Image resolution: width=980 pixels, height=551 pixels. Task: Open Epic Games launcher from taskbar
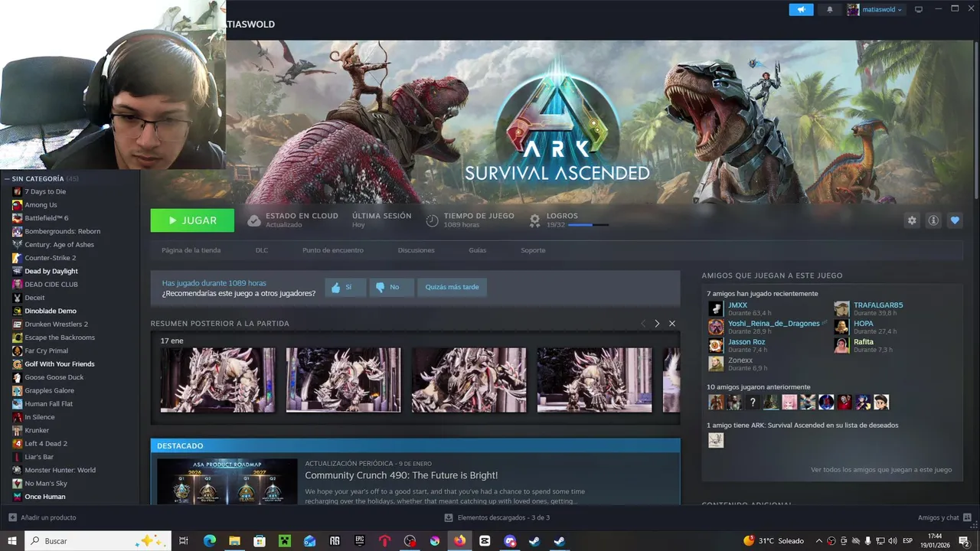click(360, 541)
